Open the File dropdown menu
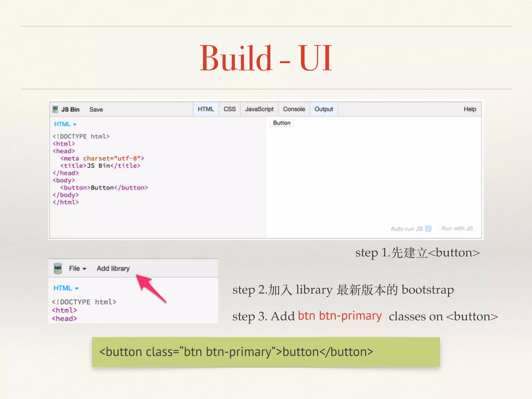The image size is (532, 399). [x=77, y=268]
